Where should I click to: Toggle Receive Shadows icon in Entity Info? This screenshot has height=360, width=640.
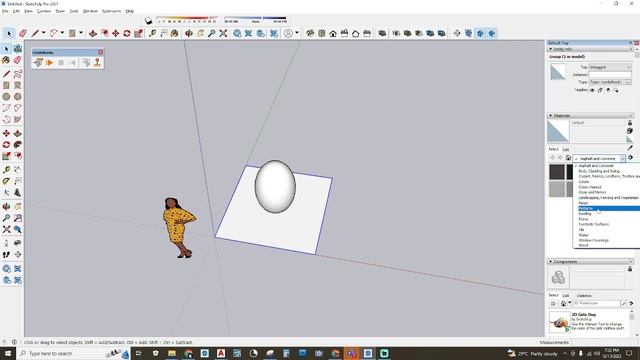point(608,90)
